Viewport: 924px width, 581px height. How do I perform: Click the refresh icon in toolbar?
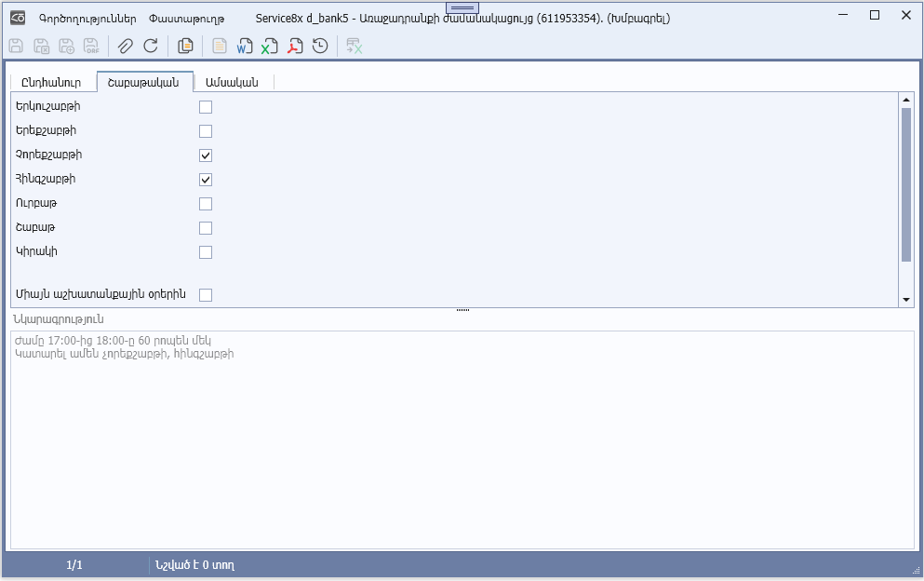[x=151, y=46]
